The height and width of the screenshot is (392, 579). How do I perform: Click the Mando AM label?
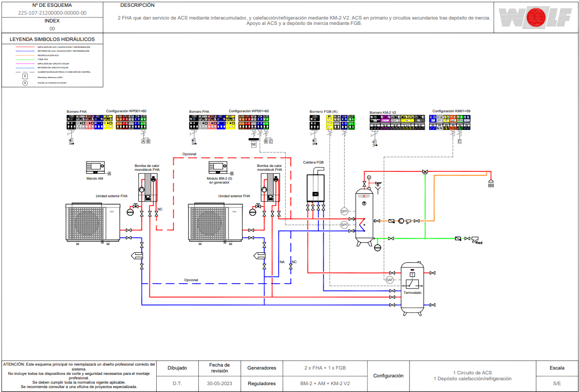[95, 178]
